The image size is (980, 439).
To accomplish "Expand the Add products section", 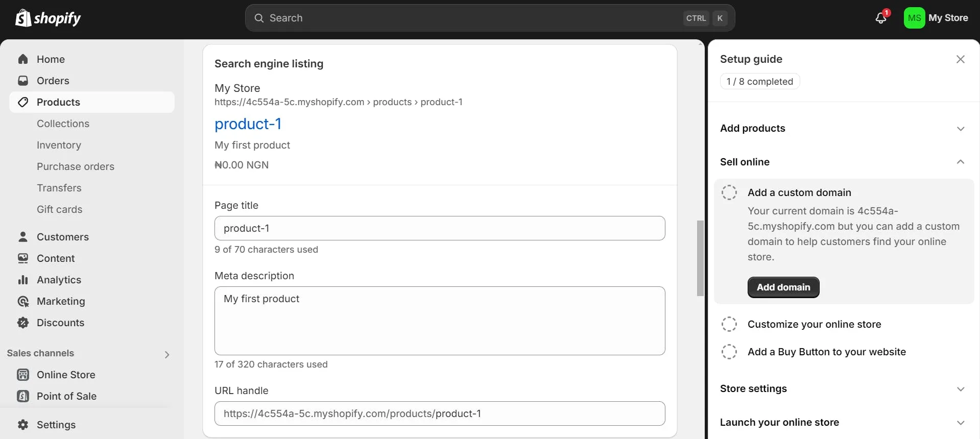I will [960, 129].
